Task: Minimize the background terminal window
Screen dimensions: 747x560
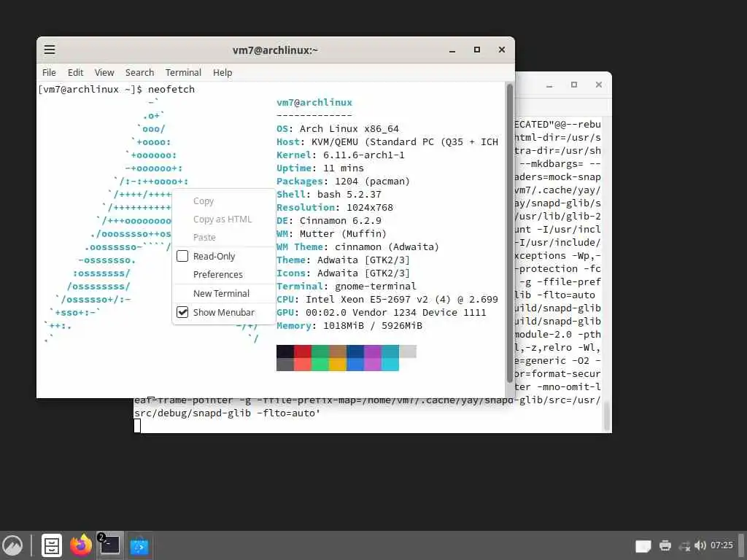Action: (x=549, y=85)
